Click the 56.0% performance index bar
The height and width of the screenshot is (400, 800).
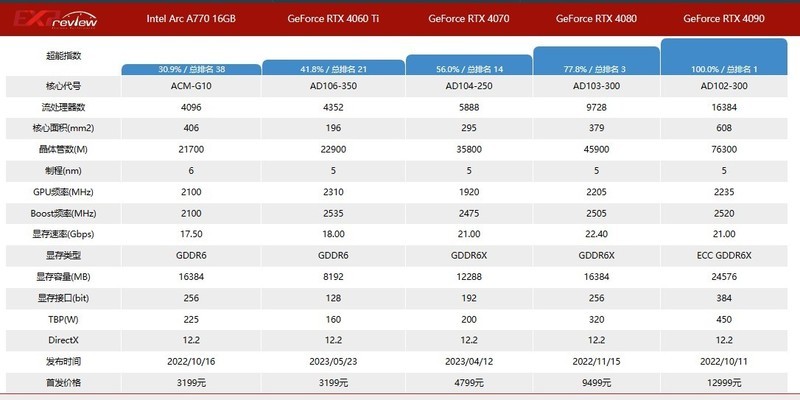click(x=469, y=65)
